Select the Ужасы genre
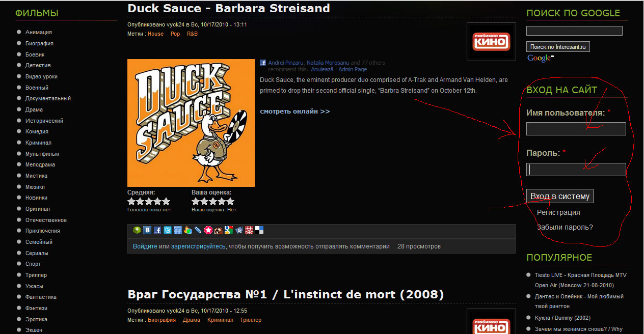Viewport: 644px width, 334px height. click(34, 286)
